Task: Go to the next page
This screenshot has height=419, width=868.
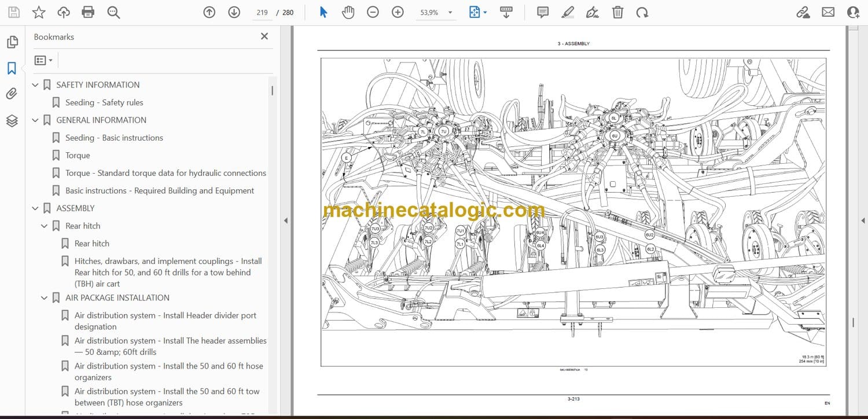Action: (234, 12)
